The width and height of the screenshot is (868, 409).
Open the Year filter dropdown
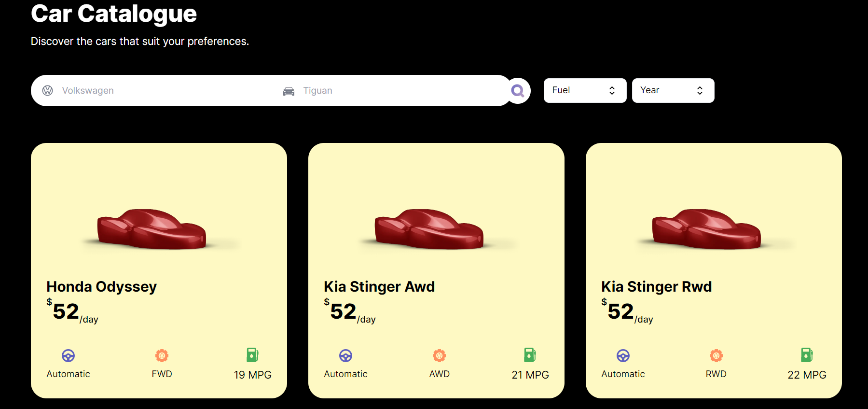point(673,90)
